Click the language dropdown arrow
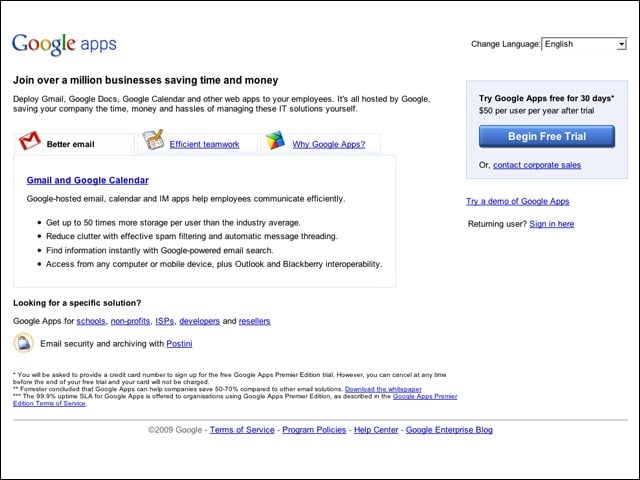 [x=621, y=44]
